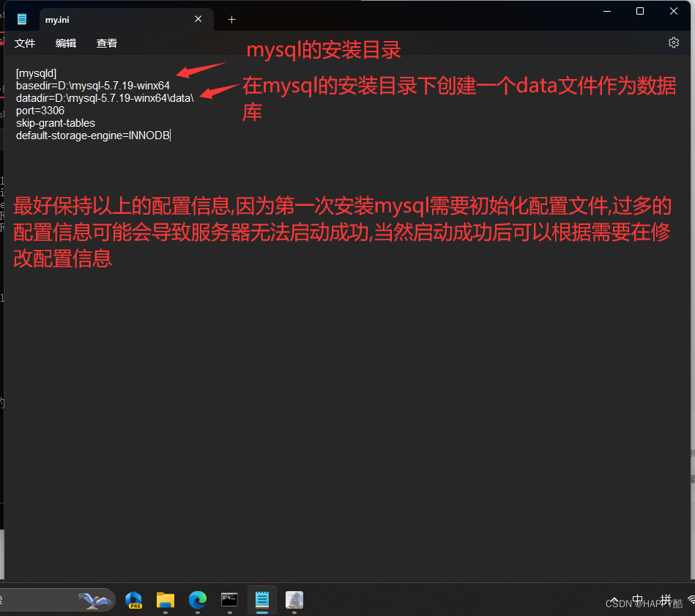Open Wi-Fi network tray icon
Image resolution: width=695 pixels, height=616 pixels.
[691, 600]
